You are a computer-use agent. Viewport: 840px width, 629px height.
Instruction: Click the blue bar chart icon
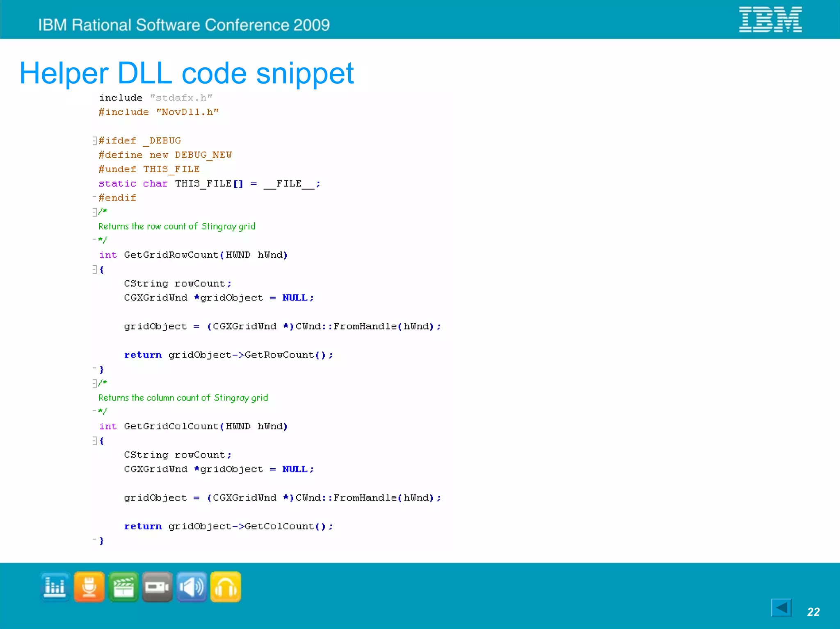55,587
